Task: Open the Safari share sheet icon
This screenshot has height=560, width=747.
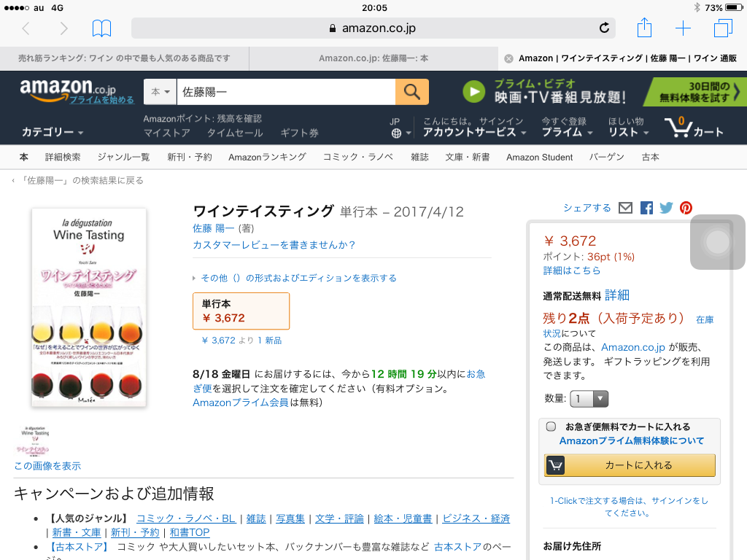Action: 644,28
